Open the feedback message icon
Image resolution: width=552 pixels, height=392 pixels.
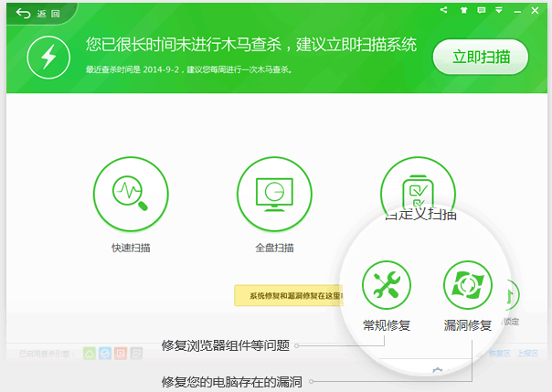(482, 10)
